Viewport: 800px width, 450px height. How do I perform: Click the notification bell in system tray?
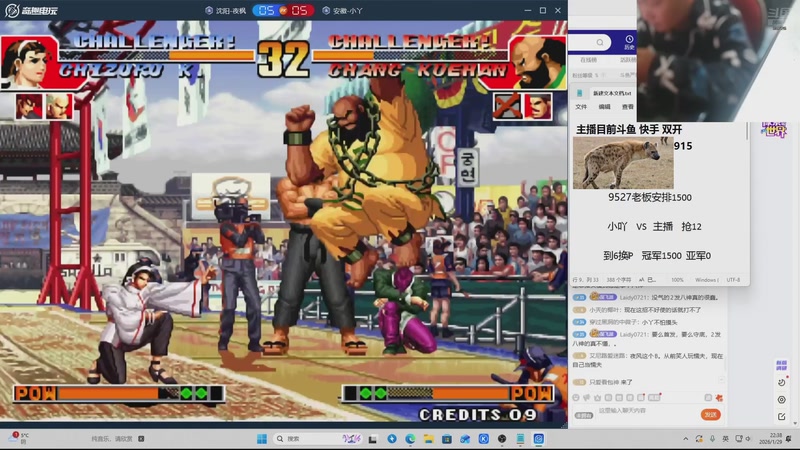[789, 439]
